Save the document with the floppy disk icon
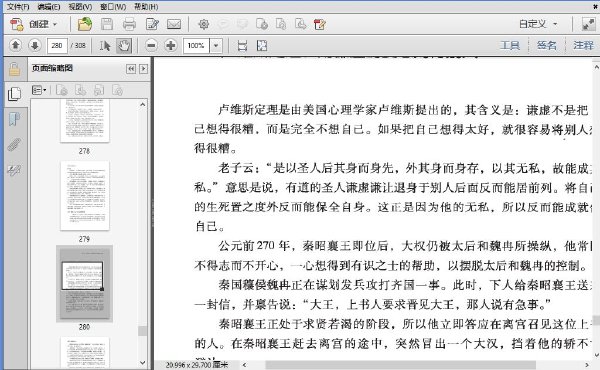 (x=107, y=24)
